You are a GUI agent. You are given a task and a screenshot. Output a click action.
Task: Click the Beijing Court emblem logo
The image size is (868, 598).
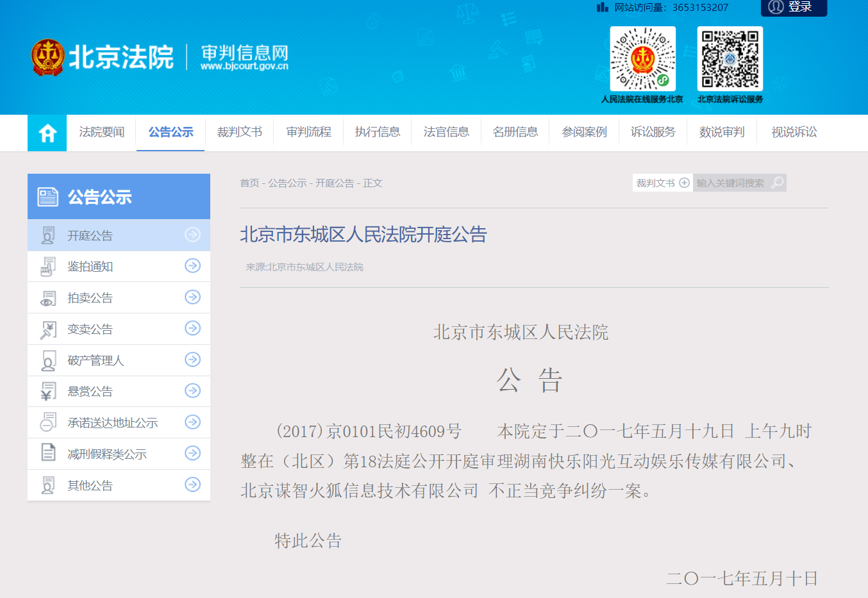tap(48, 57)
